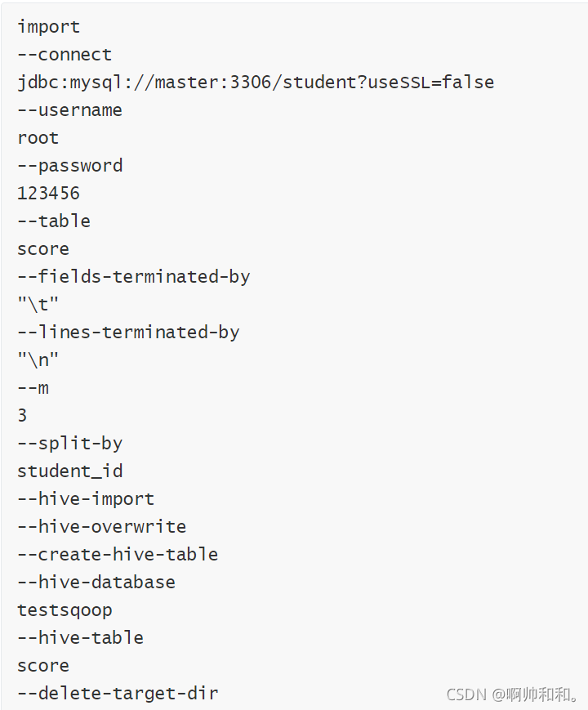
Task: Click the "\n" line terminator value
Action: (x=38, y=359)
